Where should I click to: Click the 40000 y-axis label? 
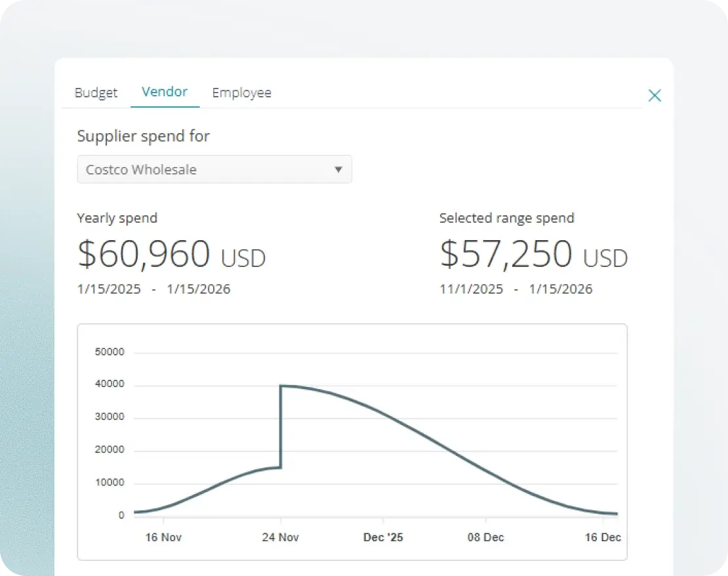coord(110,384)
